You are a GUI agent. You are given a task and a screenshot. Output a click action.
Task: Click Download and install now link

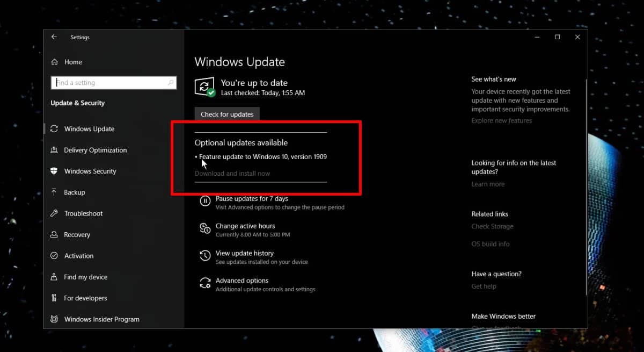[x=232, y=174]
